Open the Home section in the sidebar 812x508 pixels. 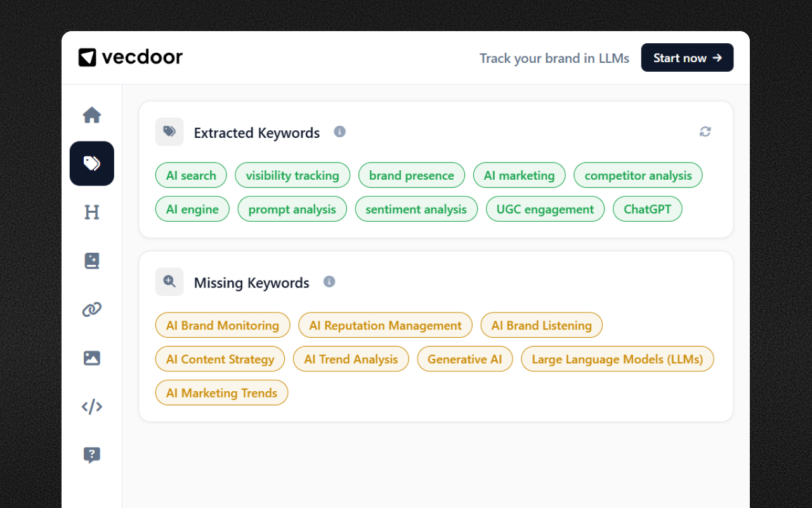point(91,115)
